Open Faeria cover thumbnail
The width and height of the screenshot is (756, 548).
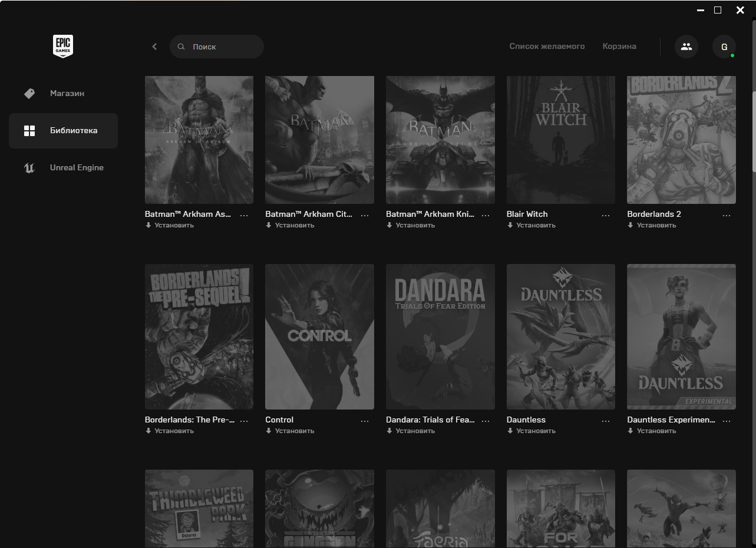[440, 509]
